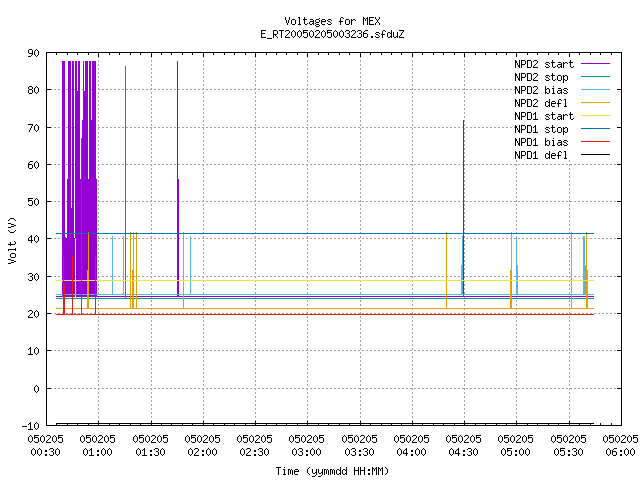Click the x-axis label 050205 01:30

pyautogui.click(x=151, y=446)
